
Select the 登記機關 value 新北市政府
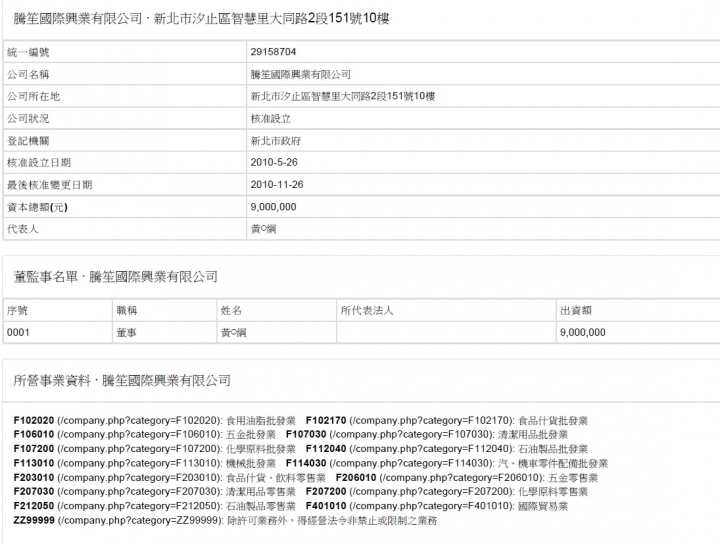276,141
